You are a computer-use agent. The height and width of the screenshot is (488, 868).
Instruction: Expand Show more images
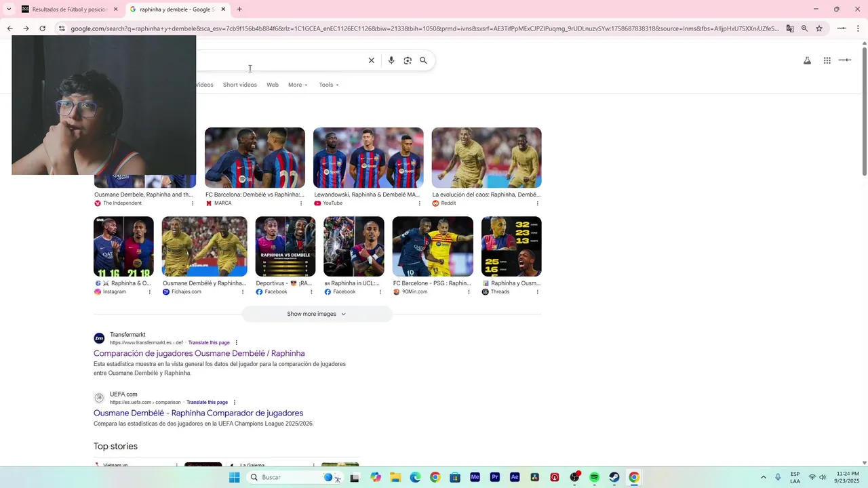[317, 314]
